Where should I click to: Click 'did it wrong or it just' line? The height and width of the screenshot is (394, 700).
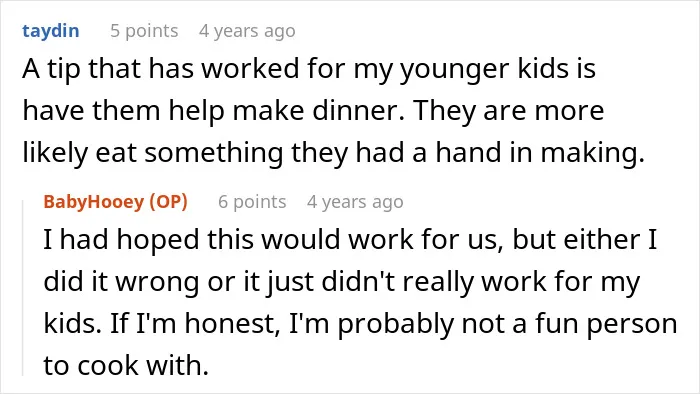[179, 282]
